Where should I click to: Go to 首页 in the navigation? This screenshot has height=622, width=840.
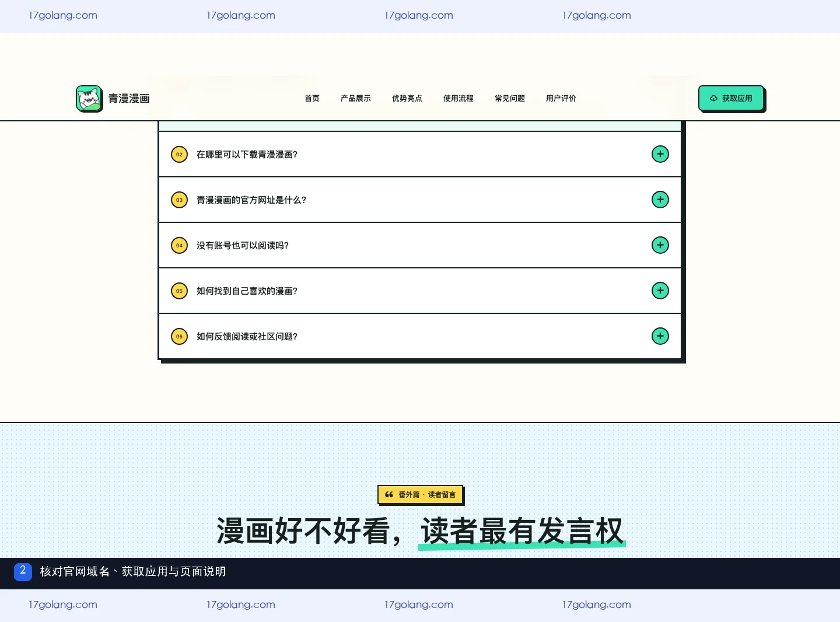[x=312, y=98]
